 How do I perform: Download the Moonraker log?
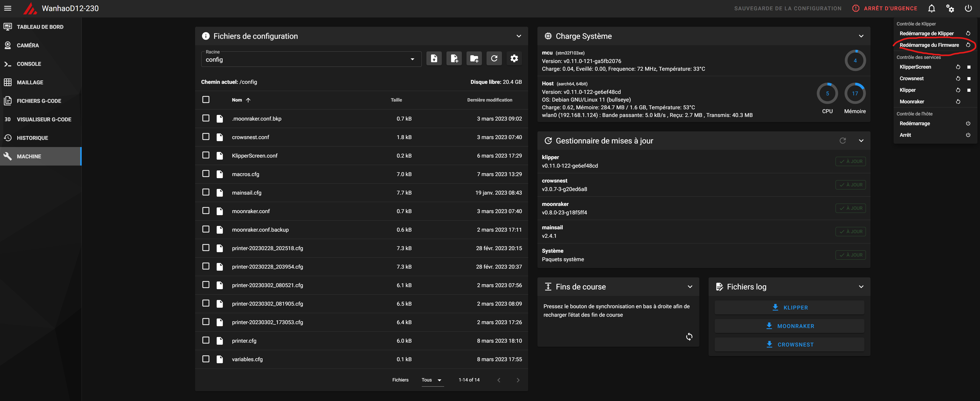pyautogui.click(x=789, y=326)
